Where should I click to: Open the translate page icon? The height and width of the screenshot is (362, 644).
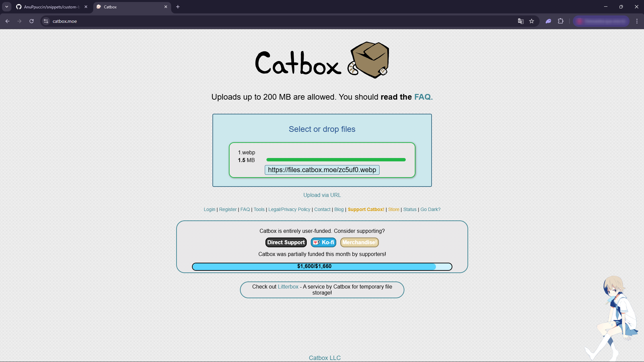click(521, 21)
